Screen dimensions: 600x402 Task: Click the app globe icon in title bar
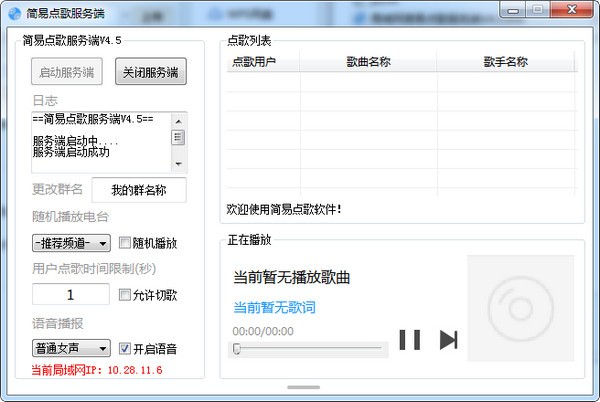click(15, 13)
